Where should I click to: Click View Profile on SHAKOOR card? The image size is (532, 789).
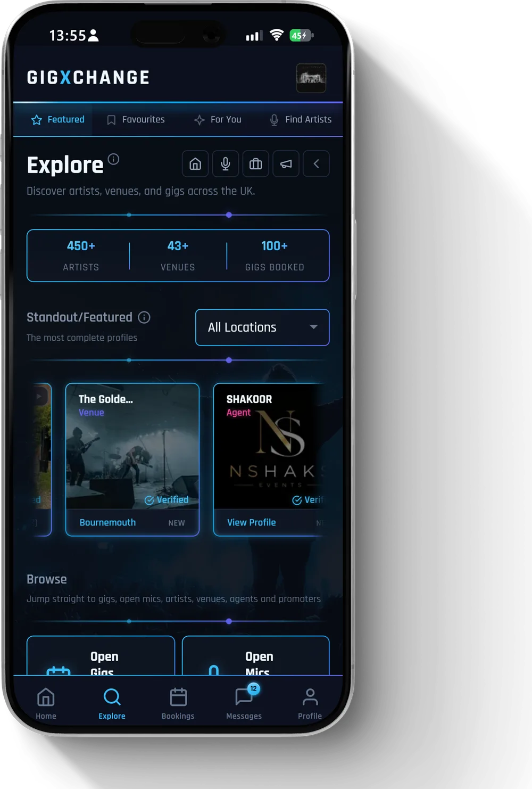pyautogui.click(x=252, y=523)
